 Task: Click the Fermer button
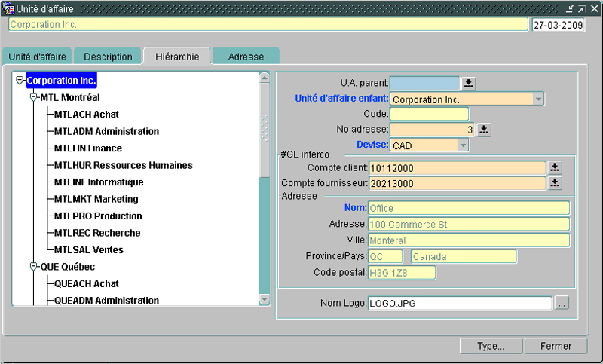[x=556, y=347]
